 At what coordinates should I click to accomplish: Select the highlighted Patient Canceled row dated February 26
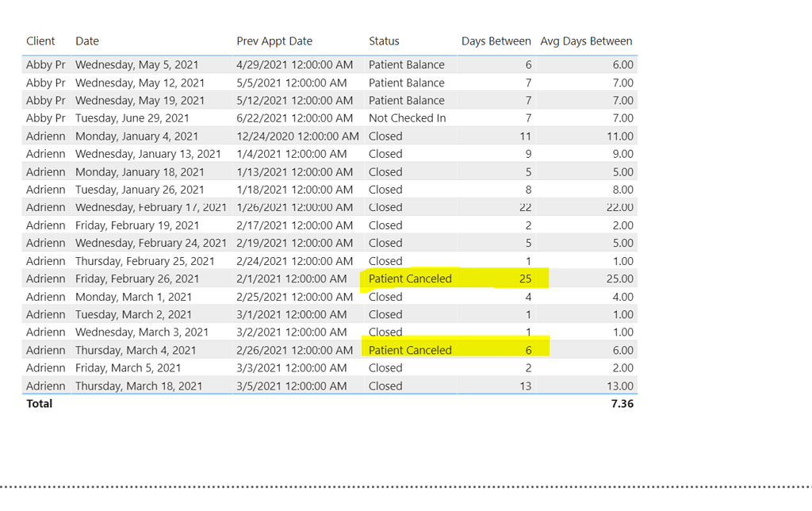[238, 279]
